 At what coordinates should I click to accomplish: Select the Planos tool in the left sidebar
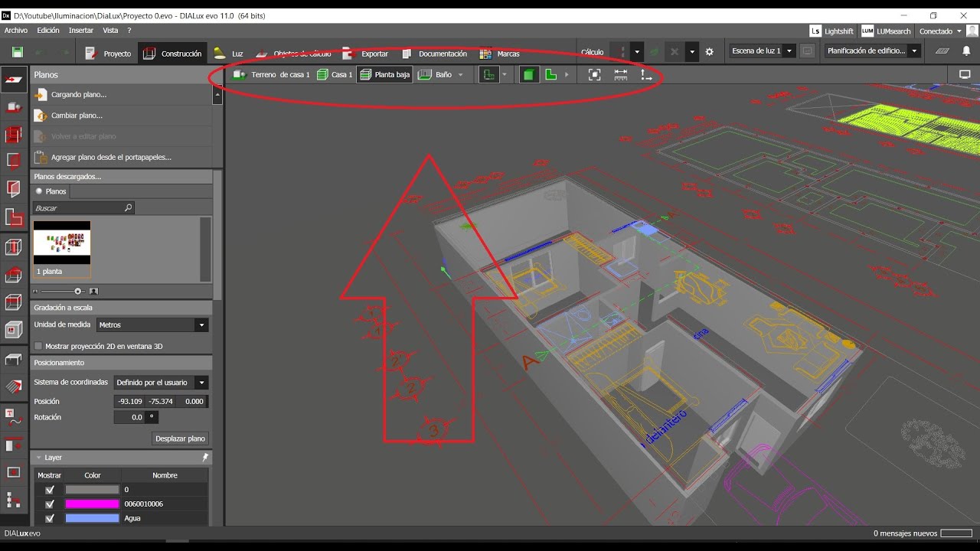(13, 80)
